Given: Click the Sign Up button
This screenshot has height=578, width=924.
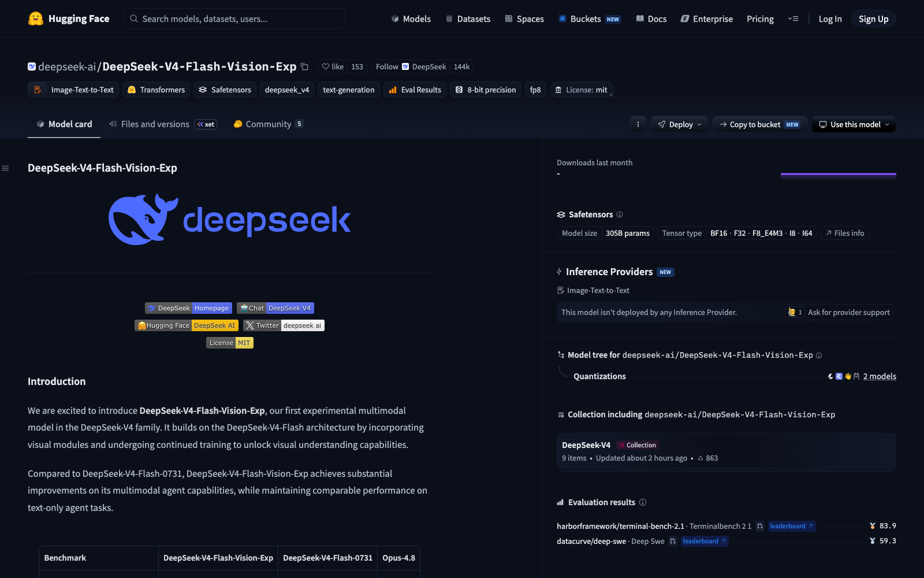Looking at the screenshot, I should 873,18.
